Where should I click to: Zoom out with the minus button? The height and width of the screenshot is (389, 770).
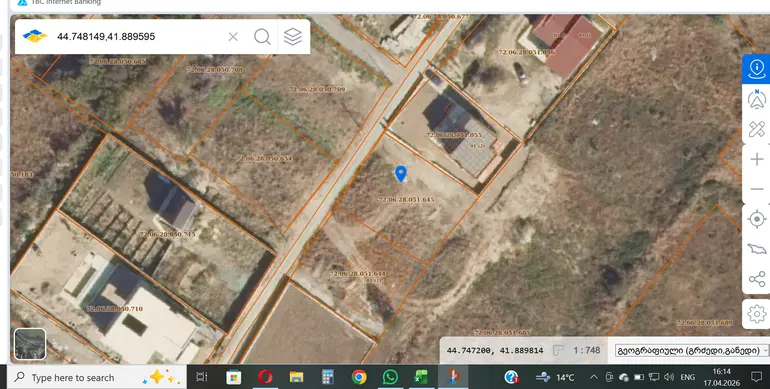757,189
